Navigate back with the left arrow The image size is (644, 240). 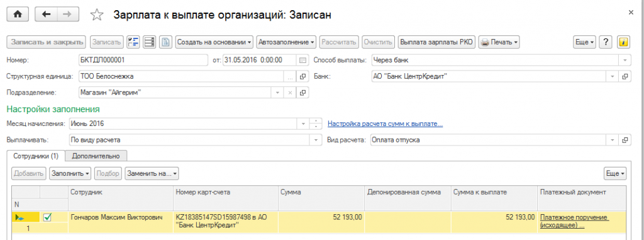47,14
